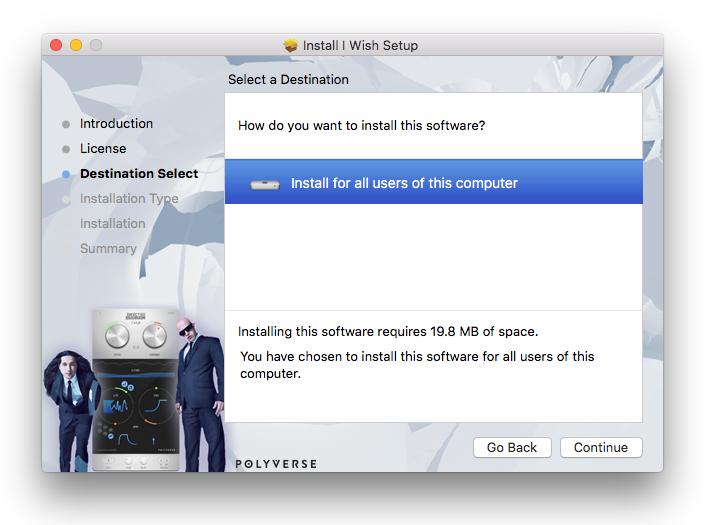Click the Continue button
This screenshot has height=525, width=709.
point(601,447)
